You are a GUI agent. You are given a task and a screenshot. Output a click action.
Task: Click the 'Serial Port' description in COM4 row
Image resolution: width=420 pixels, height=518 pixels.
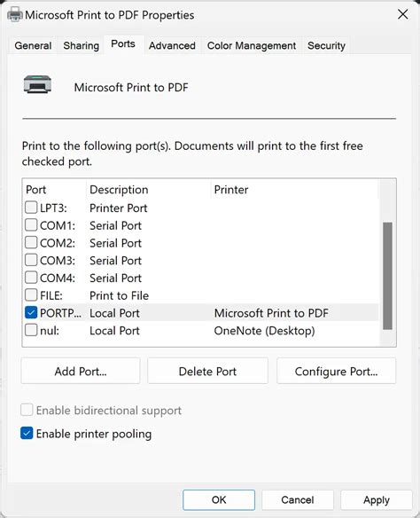pos(115,278)
